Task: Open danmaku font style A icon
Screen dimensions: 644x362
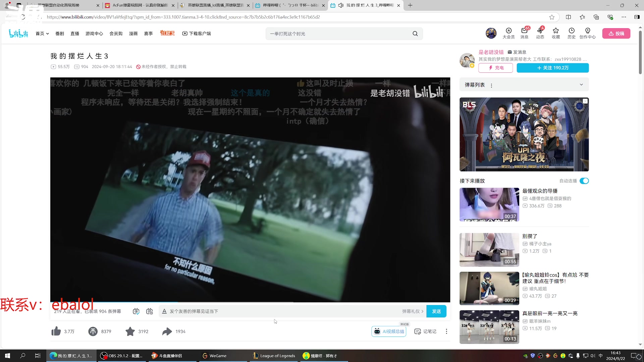Action: tap(164, 311)
